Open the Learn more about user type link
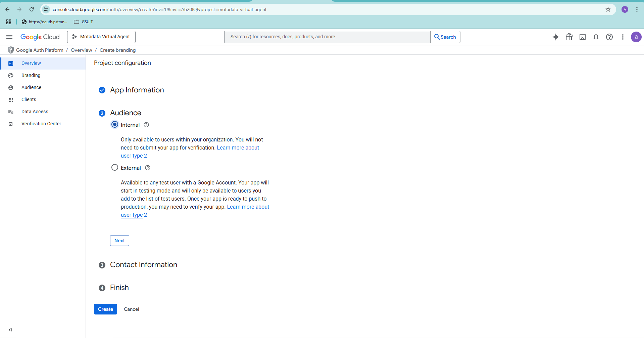Viewport: 644px width, 338px height. coord(238,147)
